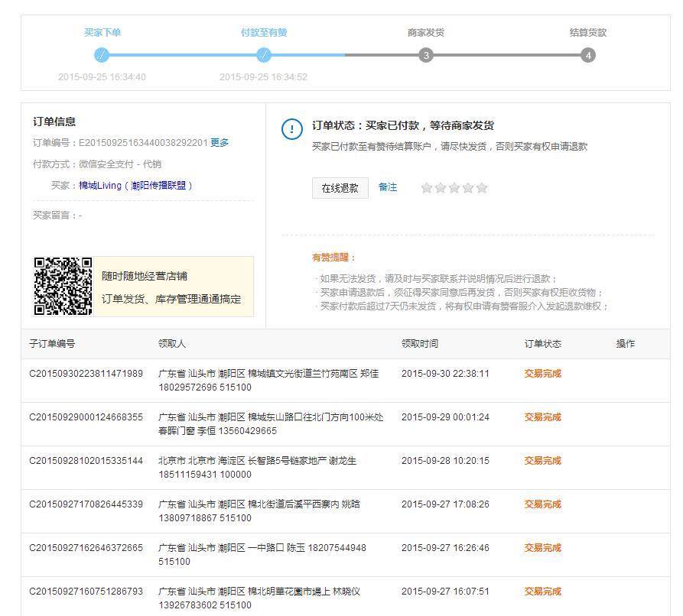Click the reminder starting 如果无法发货
Screen dimensions: 683x616
[436, 279]
